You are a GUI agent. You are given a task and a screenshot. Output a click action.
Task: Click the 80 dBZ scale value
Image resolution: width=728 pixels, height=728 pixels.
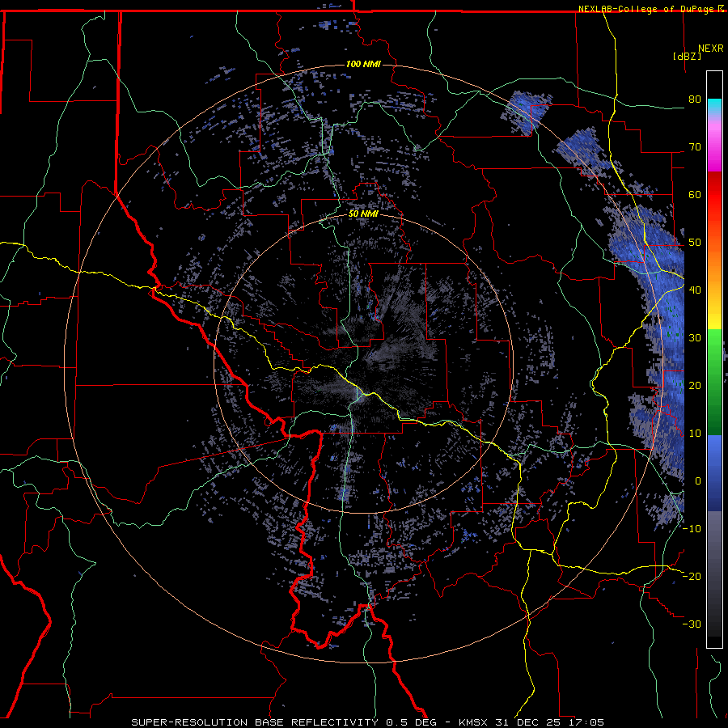tap(695, 99)
